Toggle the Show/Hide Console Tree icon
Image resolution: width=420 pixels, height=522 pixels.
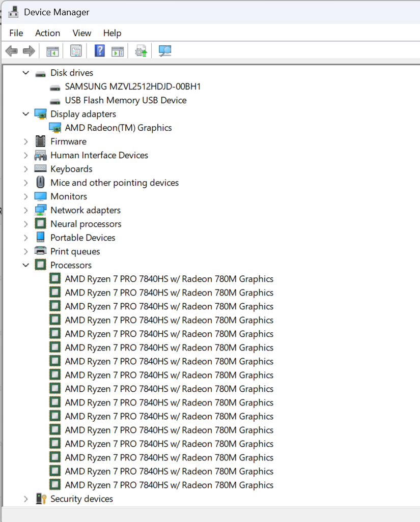click(52, 51)
